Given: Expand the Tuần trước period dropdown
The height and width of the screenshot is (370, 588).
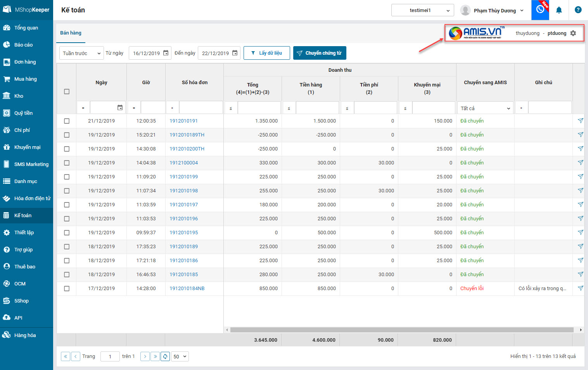Looking at the screenshot, I should pyautogui.click(x=81, y=53).
